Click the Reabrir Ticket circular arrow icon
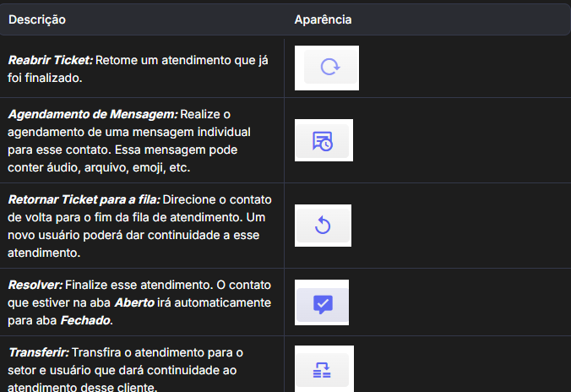Viewport: 571px width, 392px height. 327,68
